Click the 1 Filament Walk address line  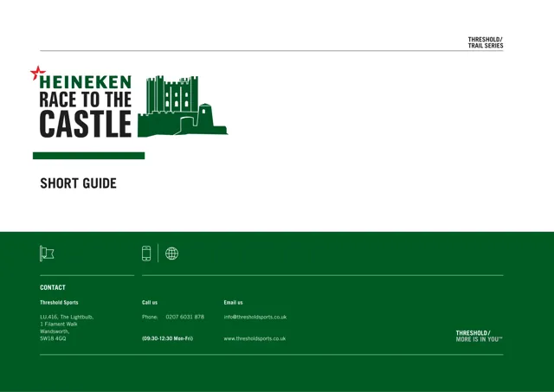pyautogui.click(x=59, y=324)
